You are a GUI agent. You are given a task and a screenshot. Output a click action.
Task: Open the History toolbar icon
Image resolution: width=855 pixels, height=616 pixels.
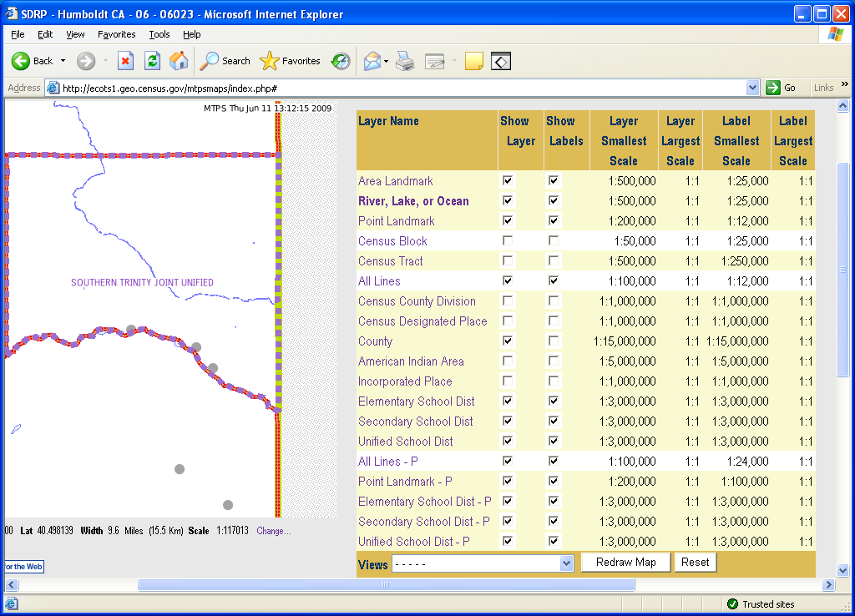340,61
